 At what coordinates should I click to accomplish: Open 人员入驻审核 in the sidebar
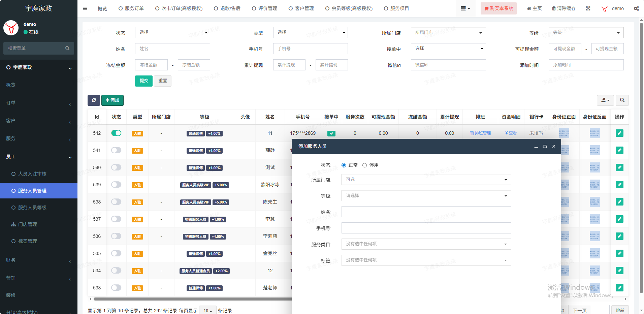[x=32, y=174]
